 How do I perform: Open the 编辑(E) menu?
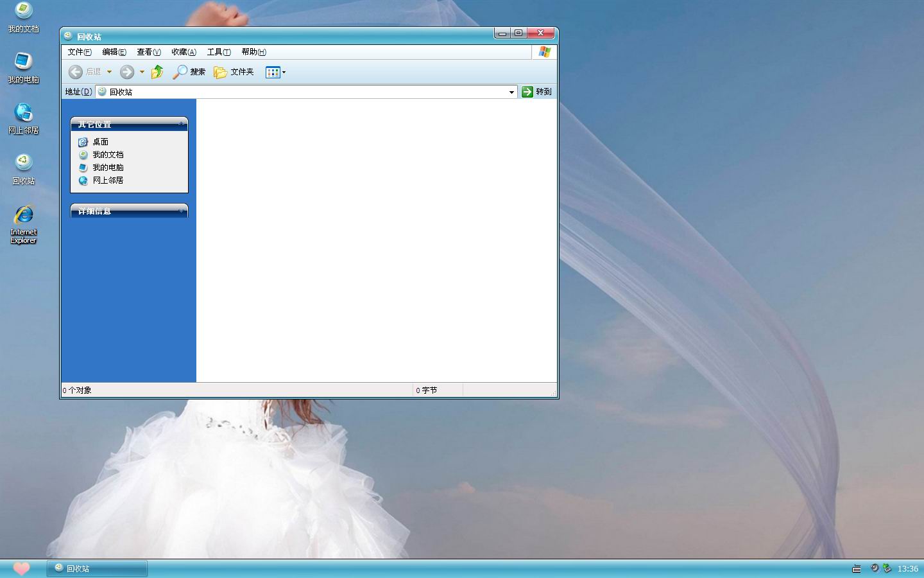114,52
